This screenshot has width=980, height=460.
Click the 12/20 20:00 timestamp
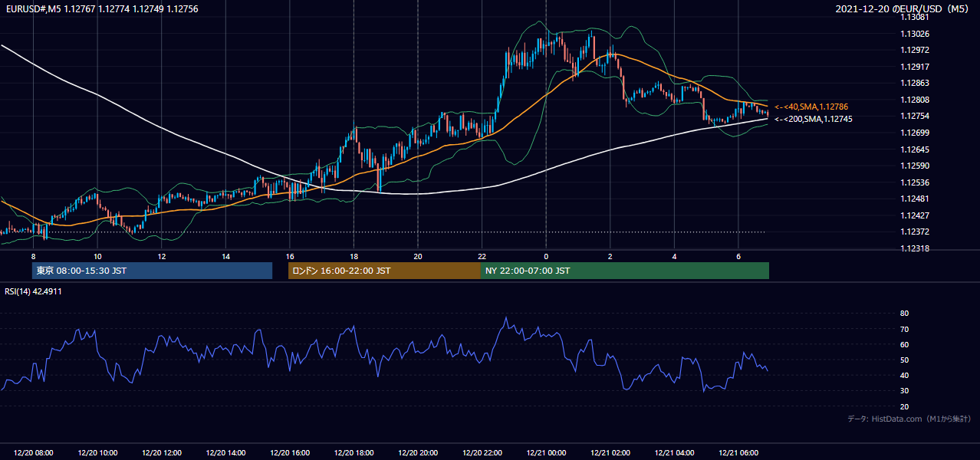418,453
